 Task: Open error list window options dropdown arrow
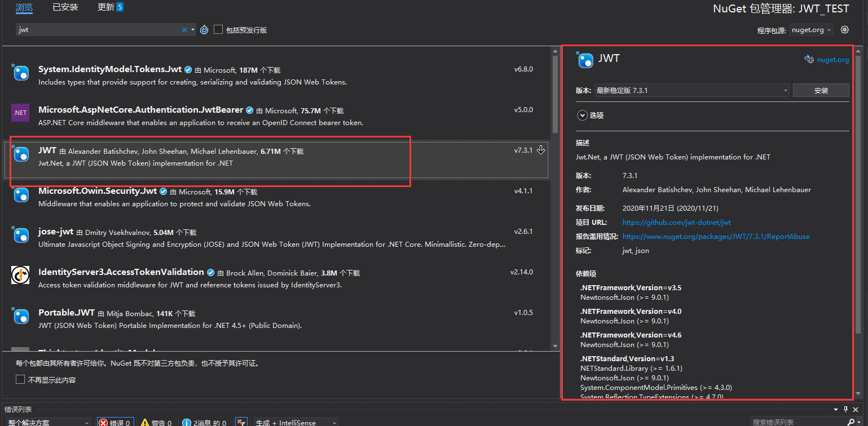click(836, 409)
